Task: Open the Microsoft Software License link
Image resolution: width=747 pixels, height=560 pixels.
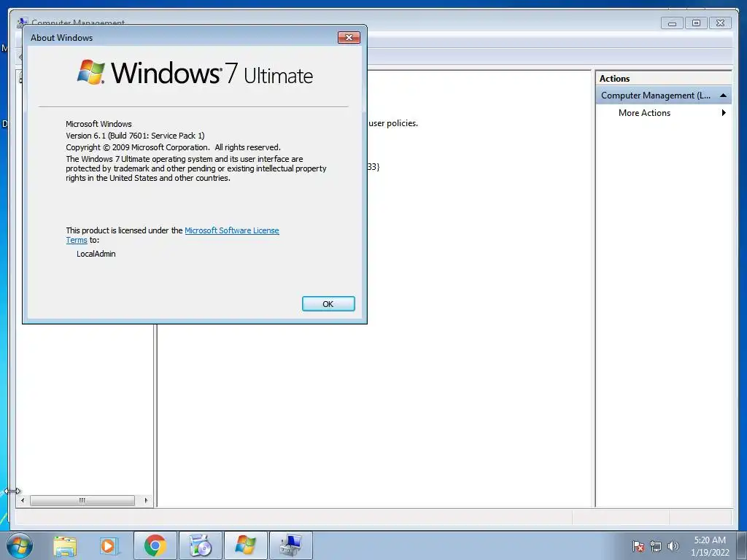Action: 231,230
